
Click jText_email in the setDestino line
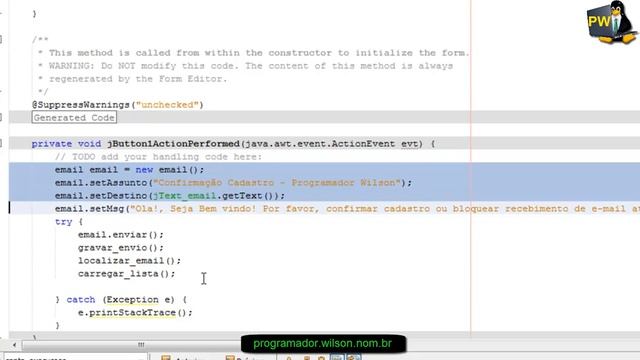184,196
